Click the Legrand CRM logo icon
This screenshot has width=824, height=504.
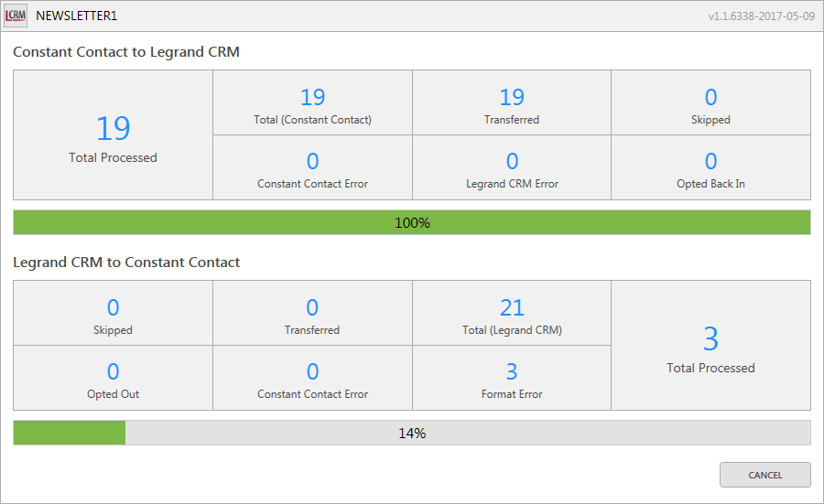point(16,16)
